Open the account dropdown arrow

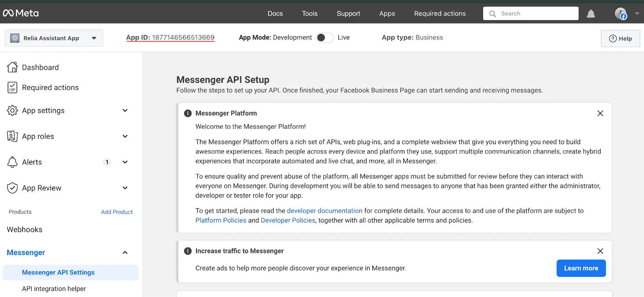point(637,13)
